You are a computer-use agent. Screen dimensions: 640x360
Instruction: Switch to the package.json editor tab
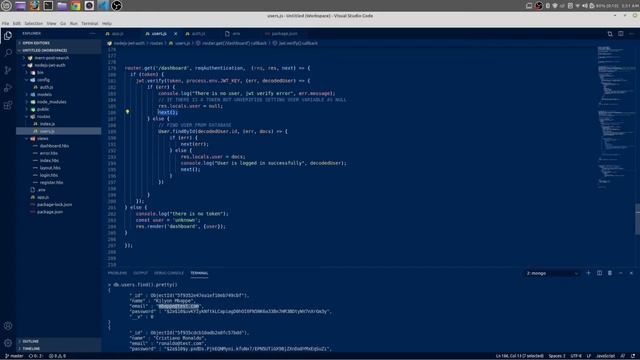[284, 34]
